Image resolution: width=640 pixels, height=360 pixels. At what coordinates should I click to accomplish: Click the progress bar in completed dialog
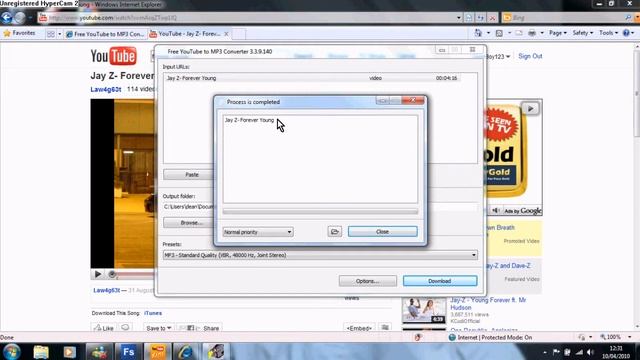coord(320,211)
